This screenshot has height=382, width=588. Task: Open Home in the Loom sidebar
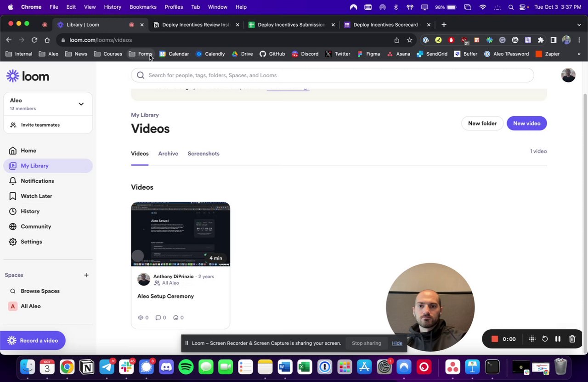[48, 151]
